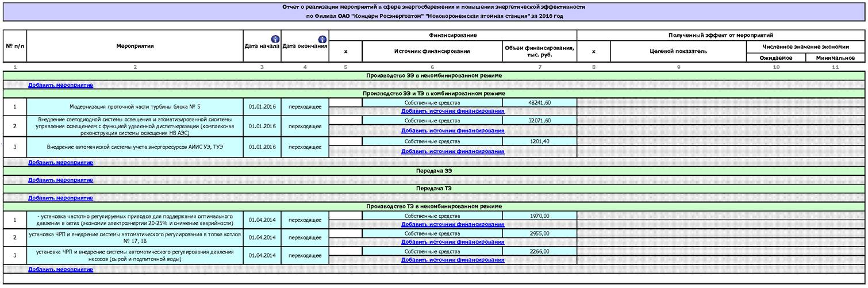Add financing source for the котлов № 17, 18 row
Screen dimensions: 868x288
[x=453, y=242]
